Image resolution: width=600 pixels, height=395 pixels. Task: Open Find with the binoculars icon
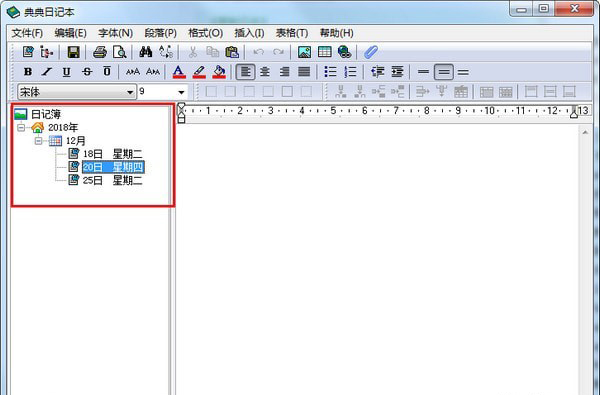145,52
